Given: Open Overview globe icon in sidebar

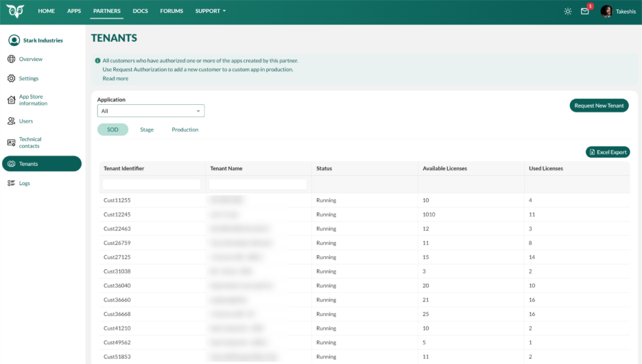Looking at the screenshot, I should tap(12, 60).
